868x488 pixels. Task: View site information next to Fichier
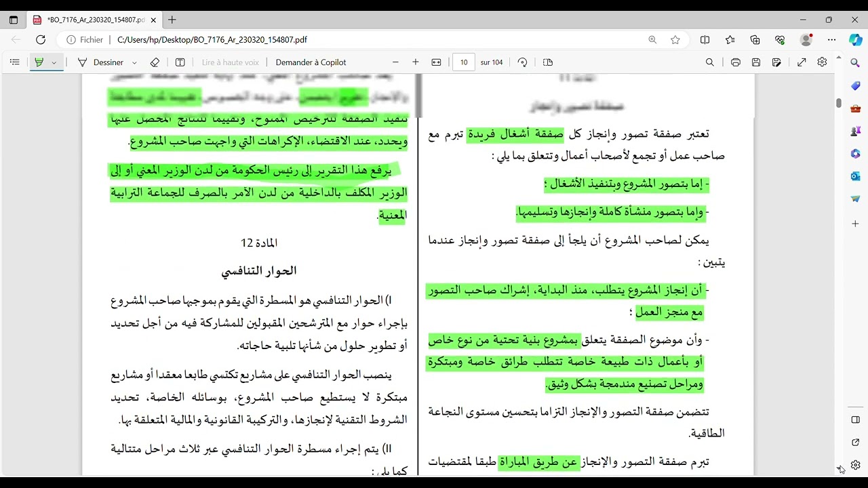click(85, 40)
